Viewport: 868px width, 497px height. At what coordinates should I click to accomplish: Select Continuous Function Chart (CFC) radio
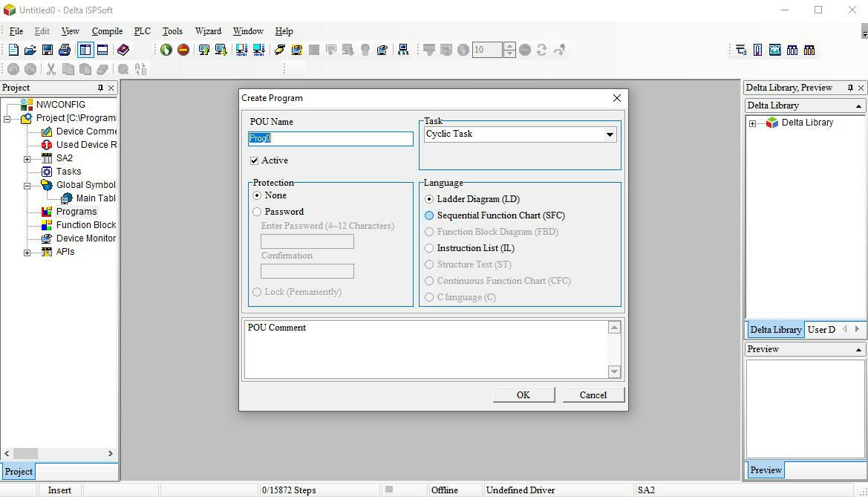[x=429, y=281]
